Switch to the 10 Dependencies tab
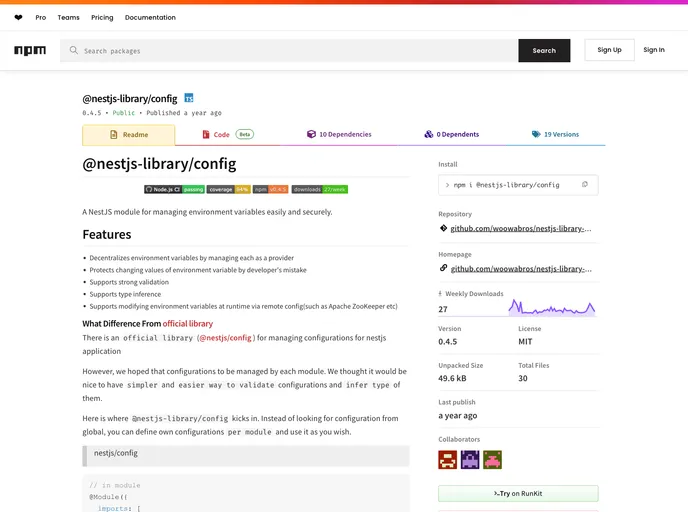 click(x=339, y=134)
